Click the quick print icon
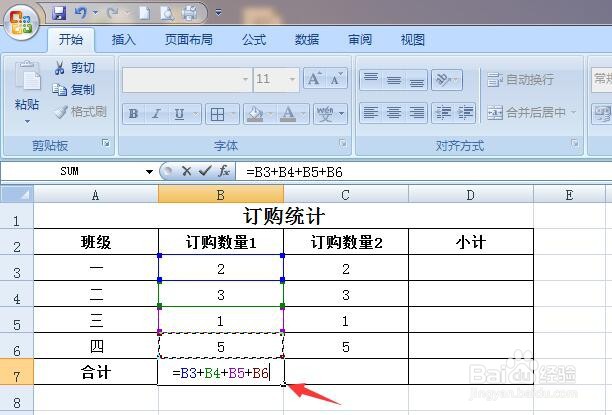 tap(190, 13)
